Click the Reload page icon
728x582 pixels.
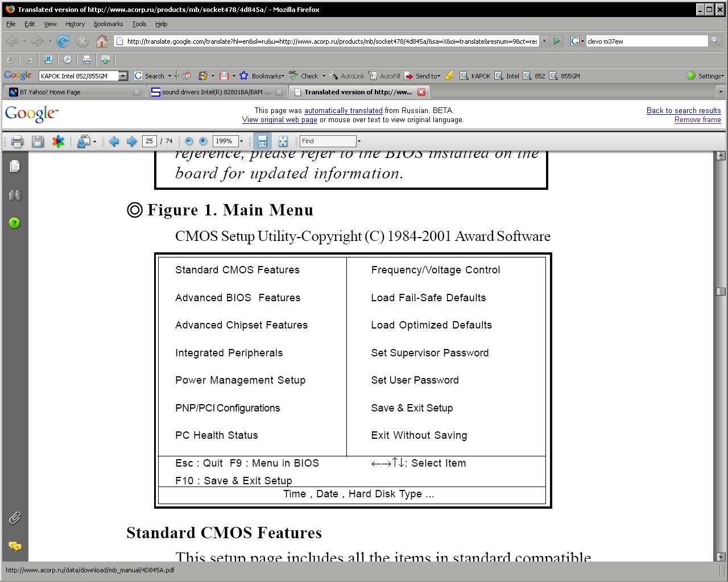point(63,41)
